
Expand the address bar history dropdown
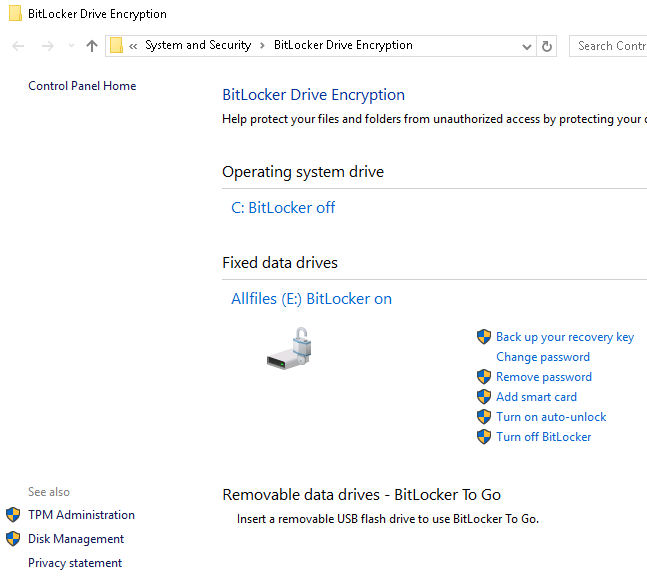pyautogui.click(x=527, y=46)
